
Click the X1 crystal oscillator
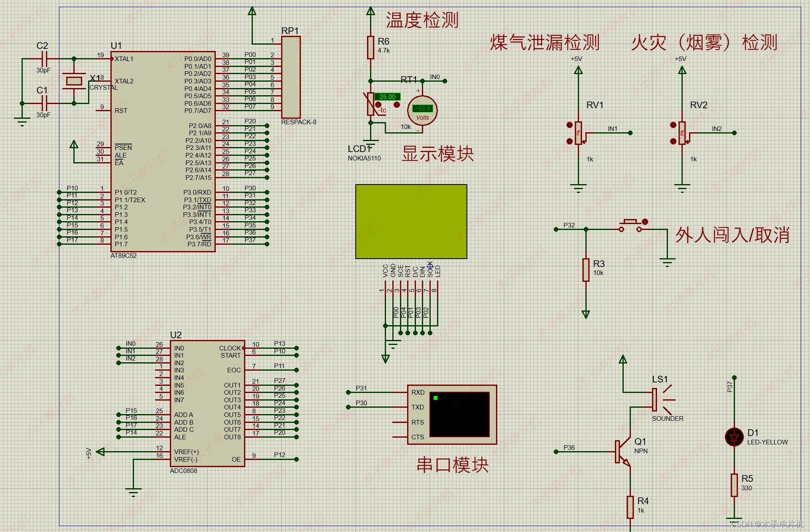(x=74, y=81)
